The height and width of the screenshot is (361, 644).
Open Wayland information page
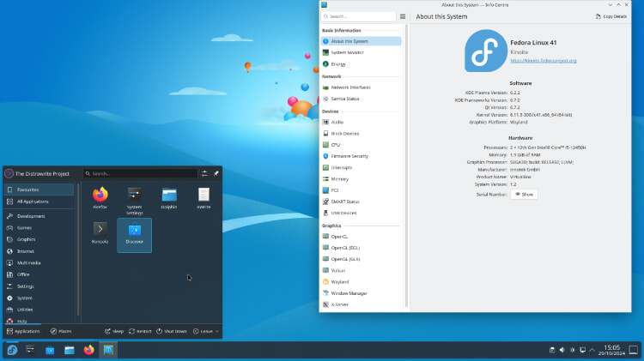click(x=361, y=282)
